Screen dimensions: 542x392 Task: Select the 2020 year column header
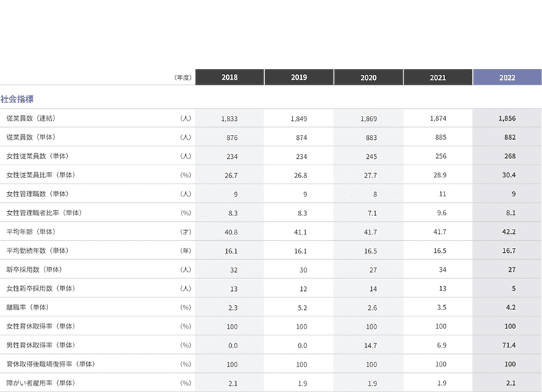[x=368, y=77]
